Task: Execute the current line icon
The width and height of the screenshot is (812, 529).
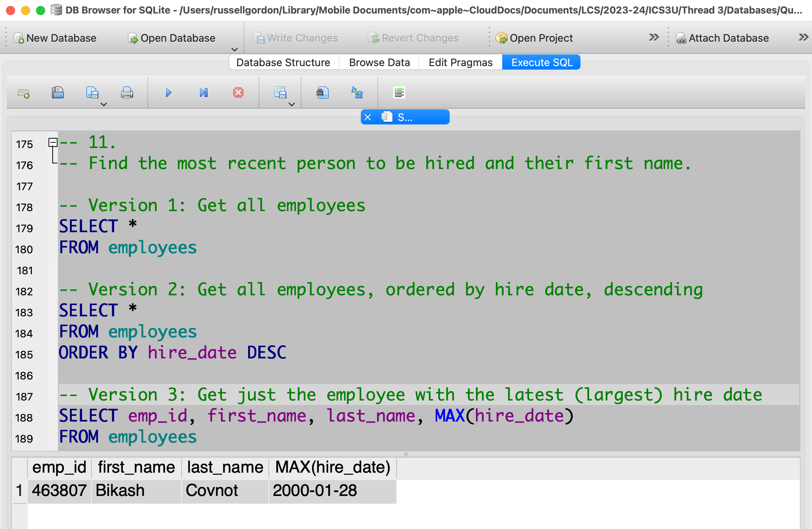Action: [x=203, y=93]
